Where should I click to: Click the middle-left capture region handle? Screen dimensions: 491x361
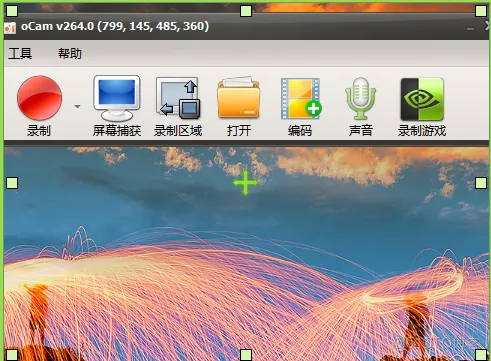[12, 183]
